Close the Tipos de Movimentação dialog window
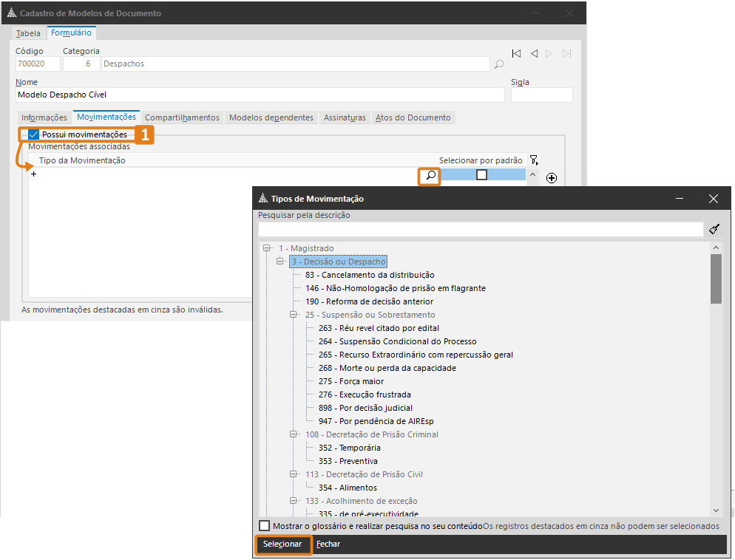 [x=713, y=199]
